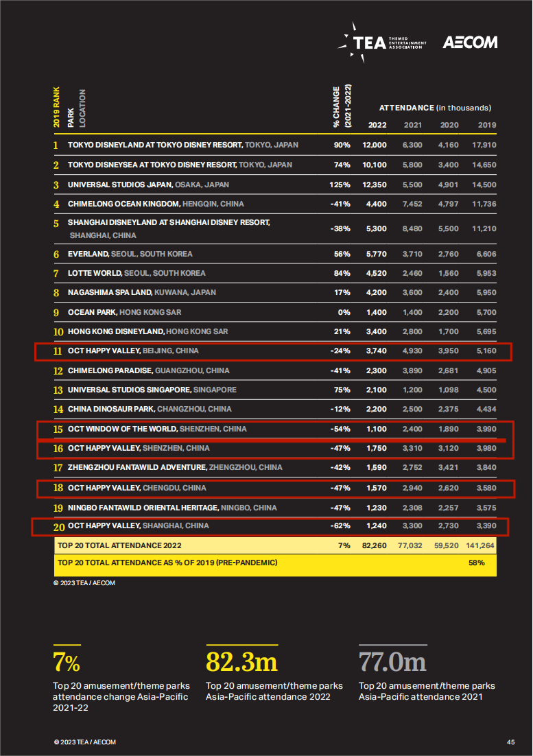
Task: Click the large 77.0m statistic
Action: click(x=393, y=662)
